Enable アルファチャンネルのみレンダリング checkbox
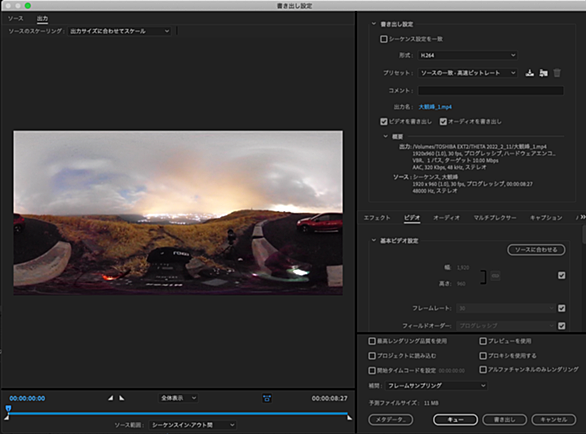586x434 pixels. click(483, 369)
